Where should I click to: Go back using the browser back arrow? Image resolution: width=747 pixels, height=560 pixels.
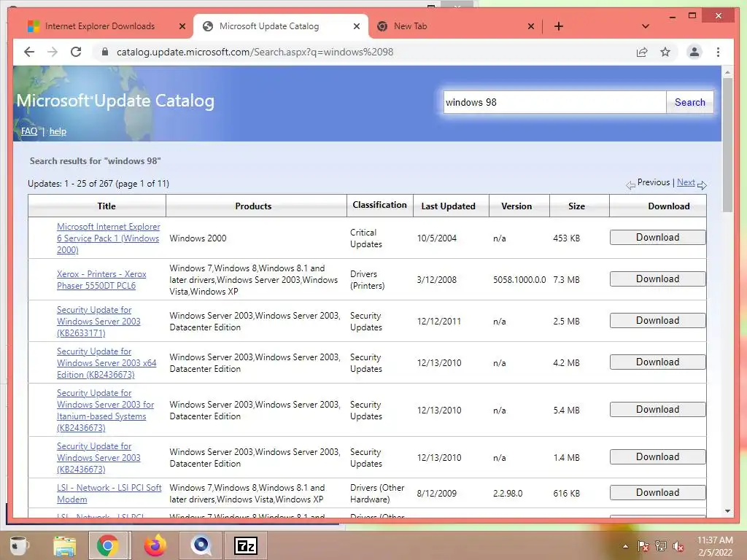[29, 52]
